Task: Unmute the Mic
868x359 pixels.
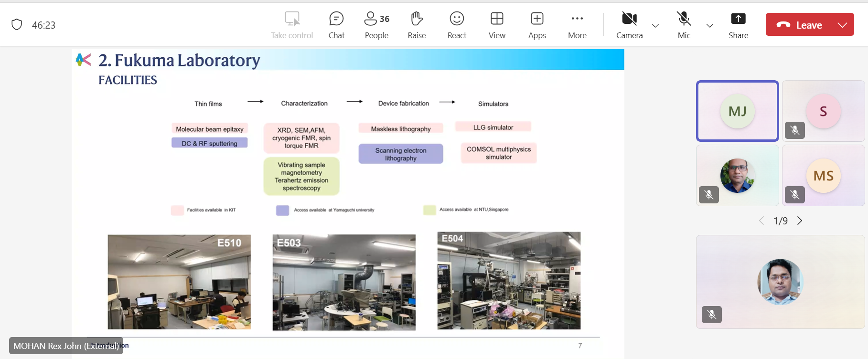Action: [684, 25]
